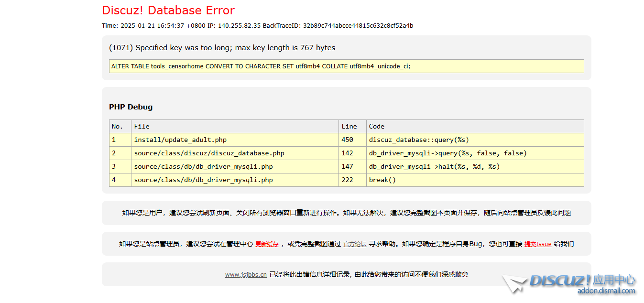Click the 'Code' column header
Image resolution: width=644 pixels, height=303 pixels.
pos(475,126)
